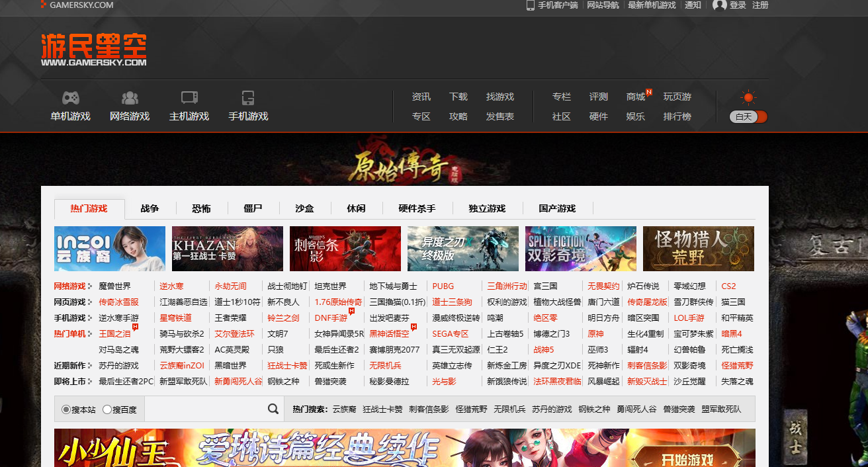Click the 网络游戏 row label
The image size is (868, 467).
coord(69,286)
